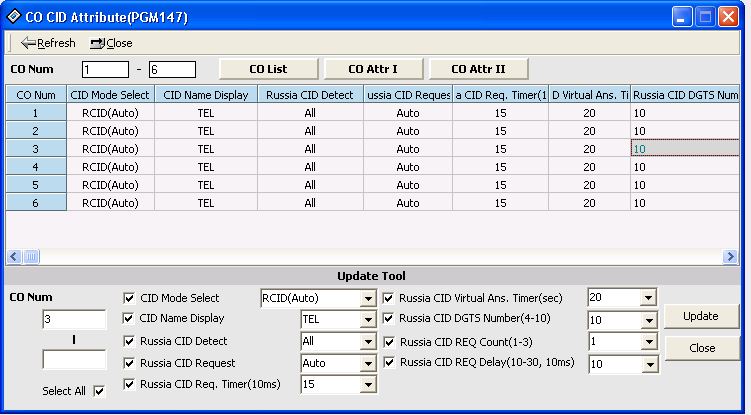Toggle Russia CID REQ Count checkbox
This screenshot has height=415, width=751.
click(x=389, y=341)
